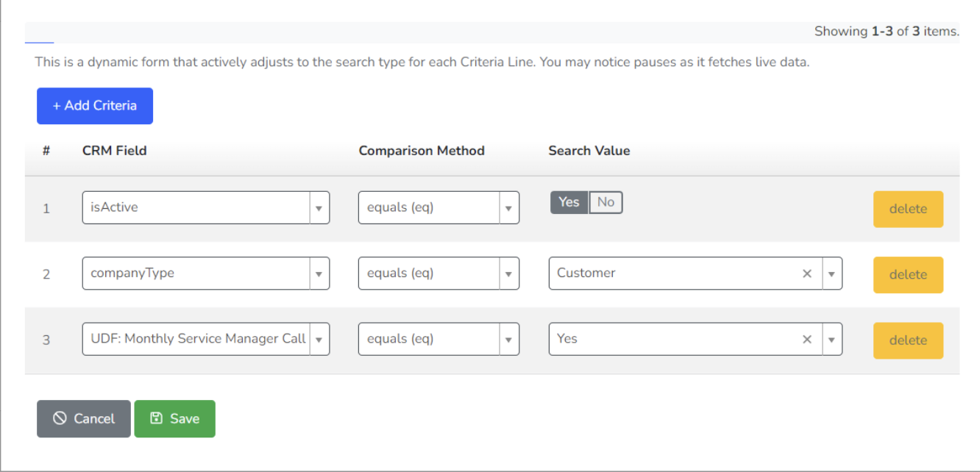The height and width of the screenshot is (472, 980).
Task: Delete the companyType criteria row
Action: pos(908,274)
